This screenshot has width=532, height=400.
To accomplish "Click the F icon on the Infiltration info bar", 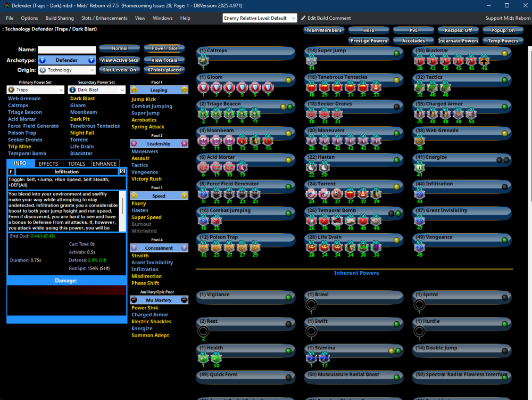I will click(11, 172).
